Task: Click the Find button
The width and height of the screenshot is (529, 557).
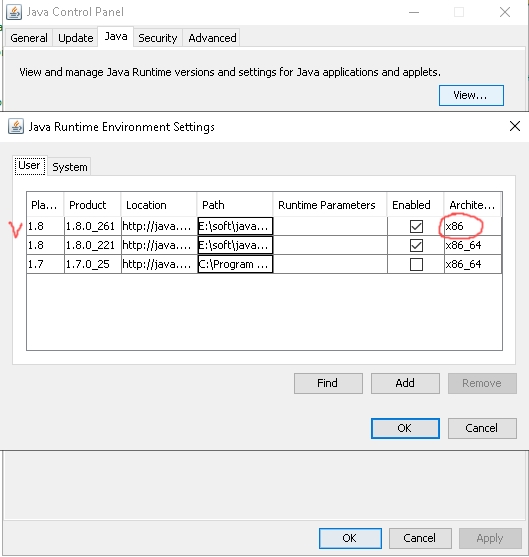Action: click(x=328, y=383)
